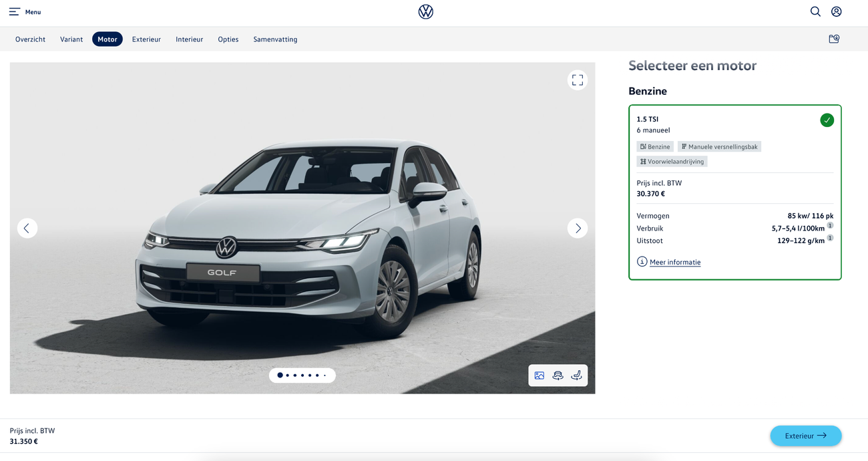Viewport: 868px width, 461px height.
Task: Show previous car image
Action: point(27,228)
